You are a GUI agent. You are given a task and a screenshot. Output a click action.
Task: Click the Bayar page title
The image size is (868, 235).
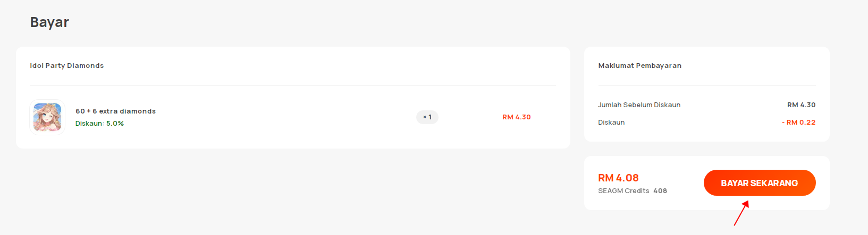pyautogui.click(x=49, y=22)
